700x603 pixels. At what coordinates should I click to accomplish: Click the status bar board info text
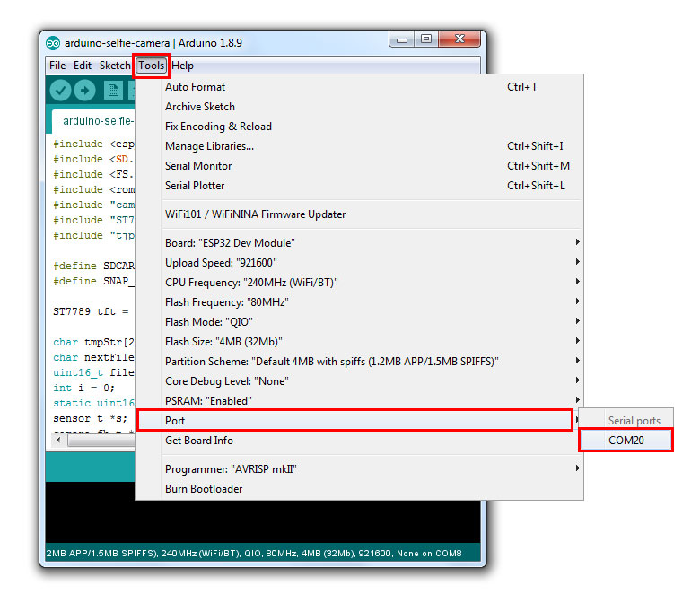(254, 554)
